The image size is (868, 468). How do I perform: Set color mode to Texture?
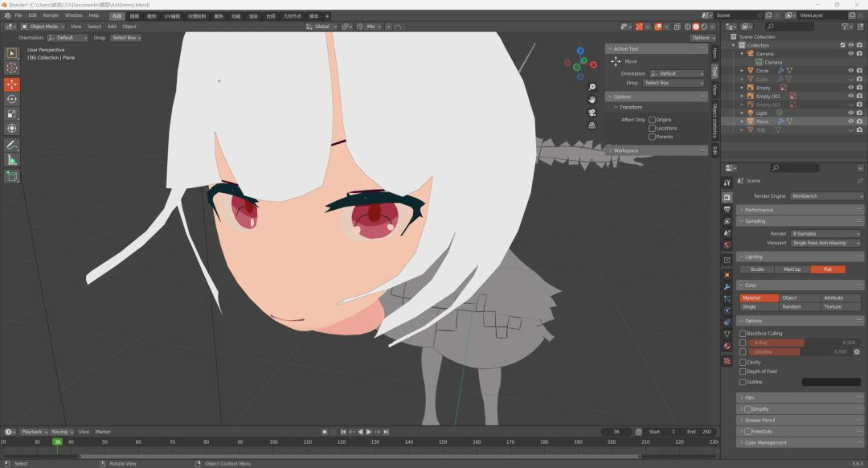point(841,307)
